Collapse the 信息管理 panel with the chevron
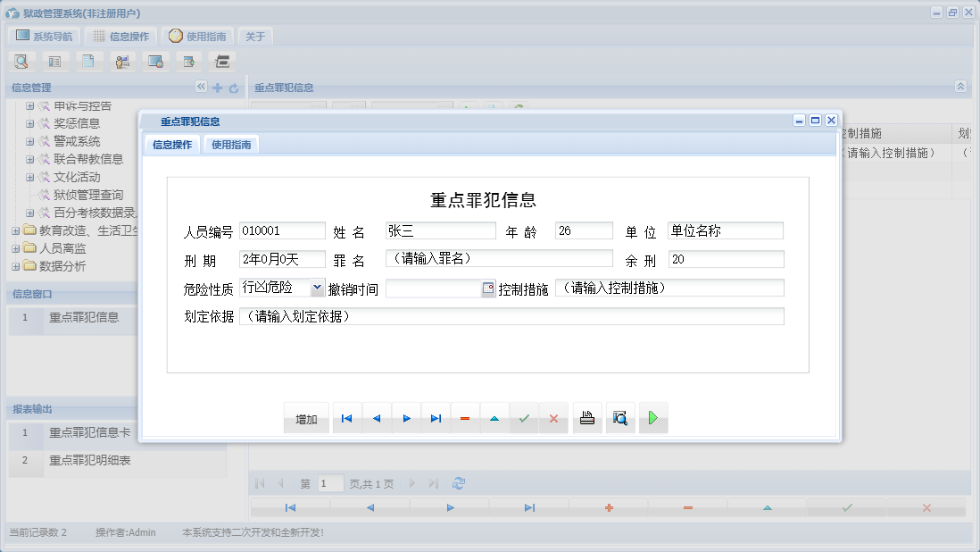980x552 pixels. [x=201, y=87]
